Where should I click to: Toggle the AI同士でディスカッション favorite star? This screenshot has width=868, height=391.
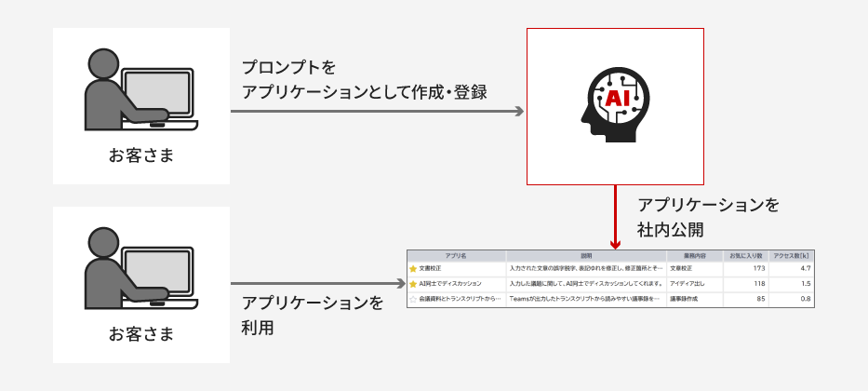[413, 283]
